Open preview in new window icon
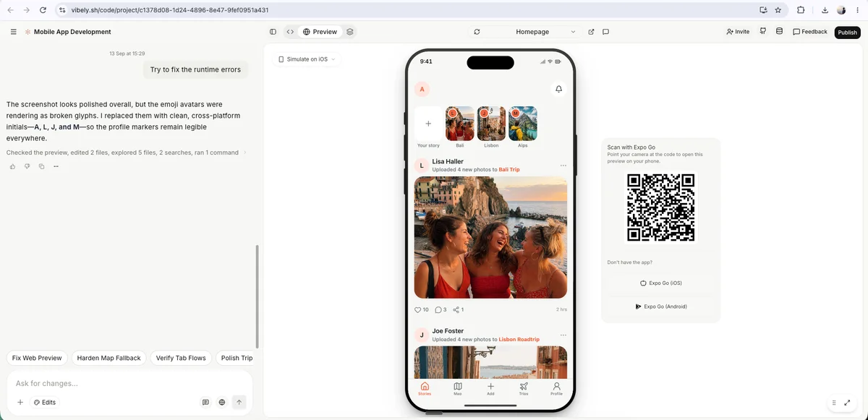 pyautogui.click(x=591, y=32)
